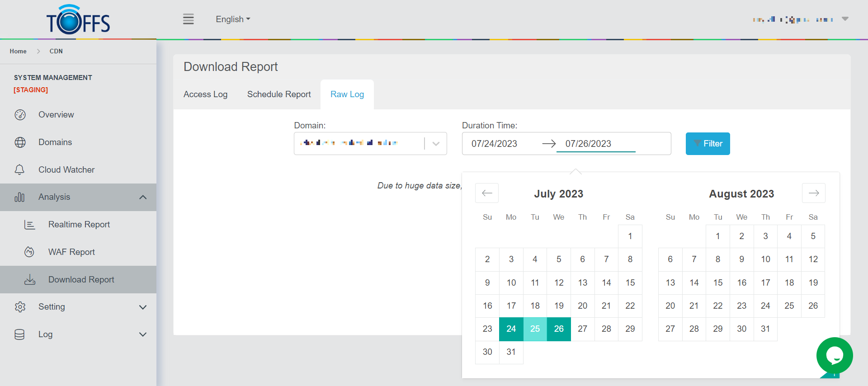Click the blue Filter button
Screen dimensions: 868x386
pos(708,144)
